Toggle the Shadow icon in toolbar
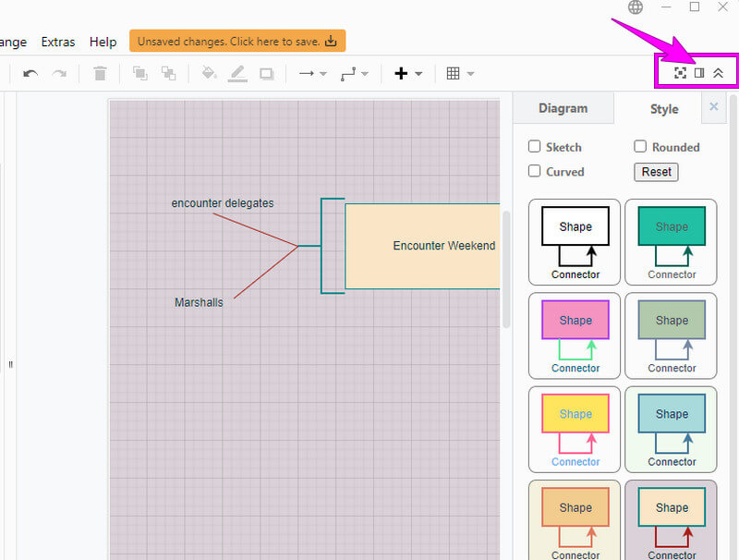Image resolution: width=739 pixels, height=560 pixels. point(267,73)
